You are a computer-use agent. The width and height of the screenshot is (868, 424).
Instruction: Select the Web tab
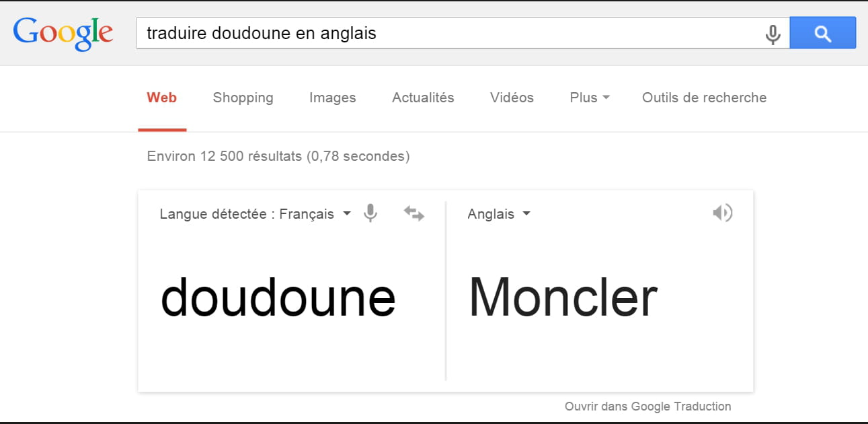[x=161, y=98]
